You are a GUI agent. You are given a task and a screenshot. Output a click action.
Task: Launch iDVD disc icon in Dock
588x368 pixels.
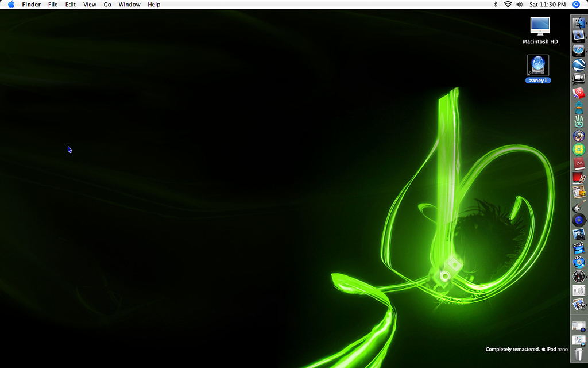(579, 262)
